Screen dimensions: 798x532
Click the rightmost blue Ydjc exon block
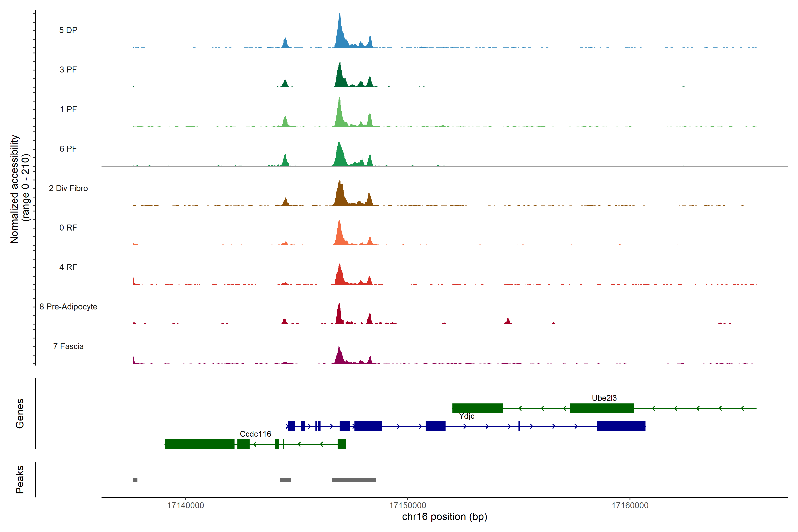[621, 426]
